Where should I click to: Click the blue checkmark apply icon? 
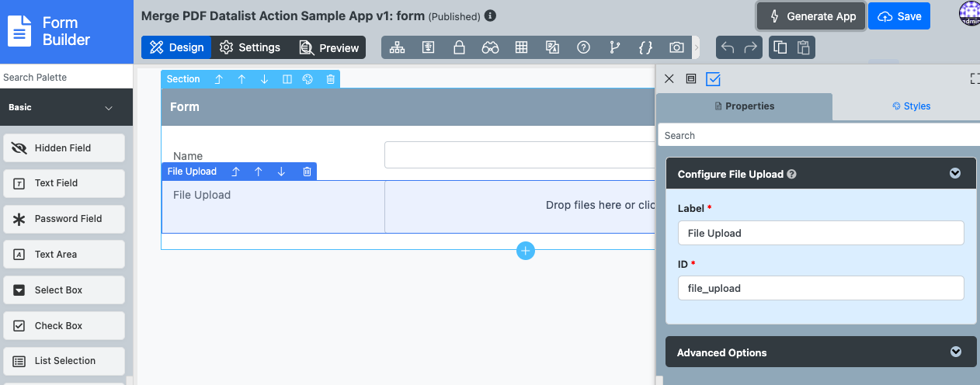pyautogui.click(x=714, y=79)
